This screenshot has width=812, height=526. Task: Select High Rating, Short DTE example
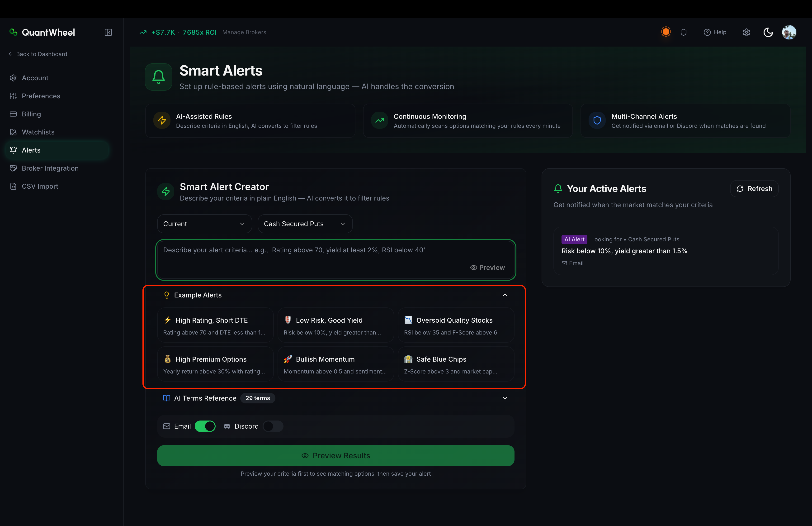(215, 325)
